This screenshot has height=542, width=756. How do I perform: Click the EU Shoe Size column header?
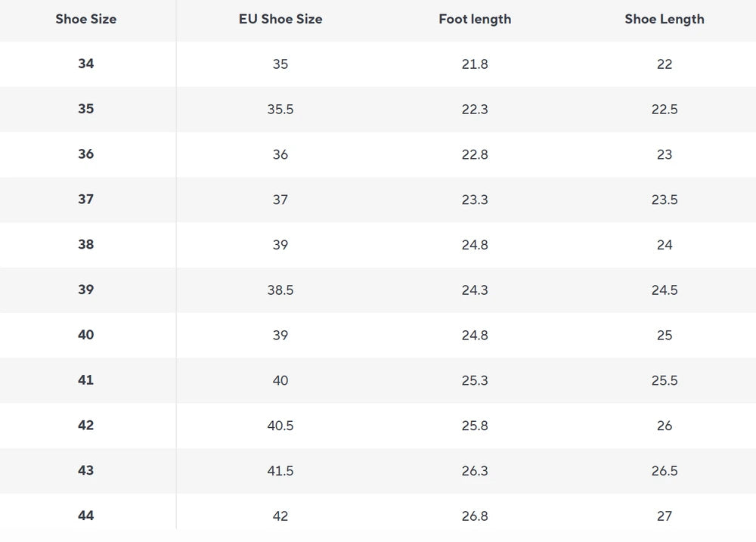pos(280,20)
